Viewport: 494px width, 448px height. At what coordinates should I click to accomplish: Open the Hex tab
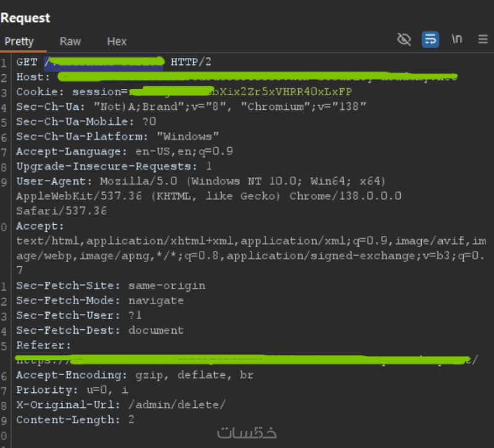point(117,41)
